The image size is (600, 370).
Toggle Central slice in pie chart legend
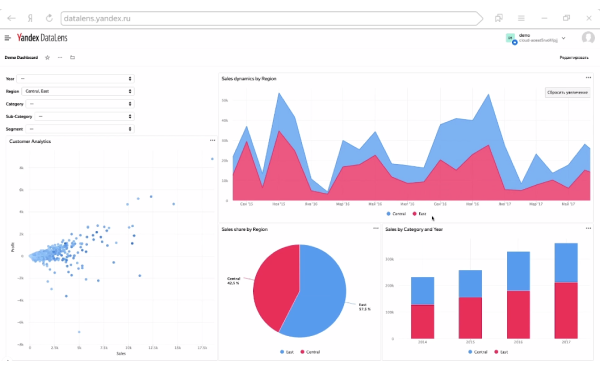(310, 352)
